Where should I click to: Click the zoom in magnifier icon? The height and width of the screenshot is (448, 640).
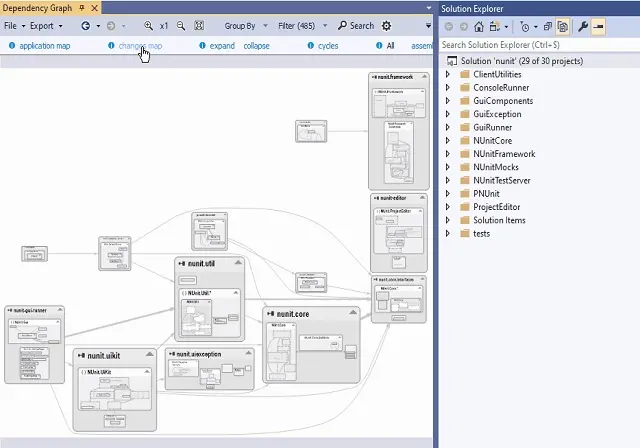(149, 25)
